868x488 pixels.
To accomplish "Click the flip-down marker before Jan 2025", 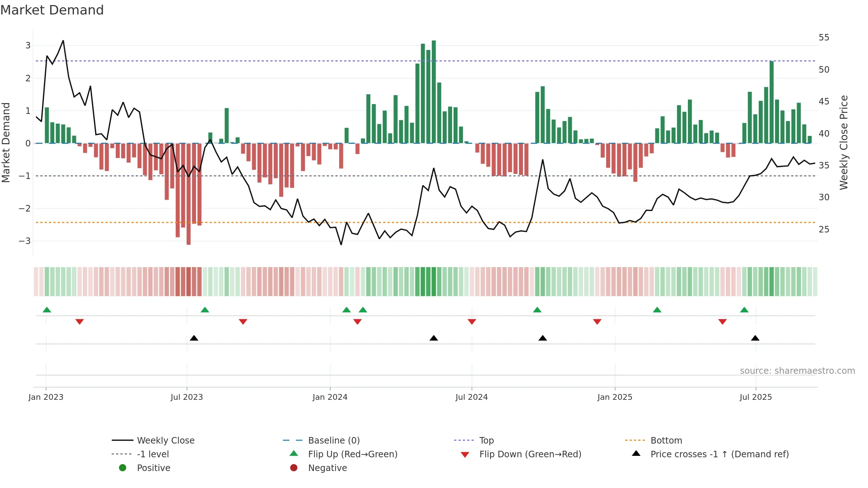I will pyautogui.click(x=597, y=322).
